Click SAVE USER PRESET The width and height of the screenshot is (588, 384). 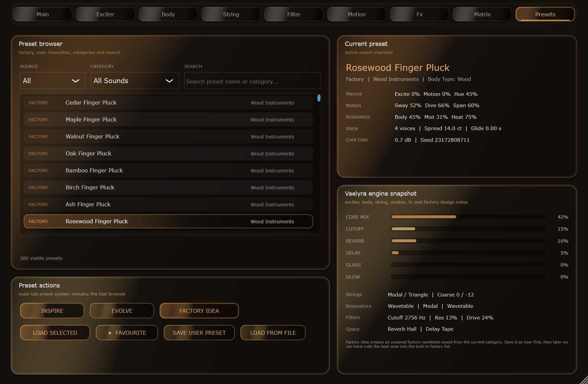[199, 333]
